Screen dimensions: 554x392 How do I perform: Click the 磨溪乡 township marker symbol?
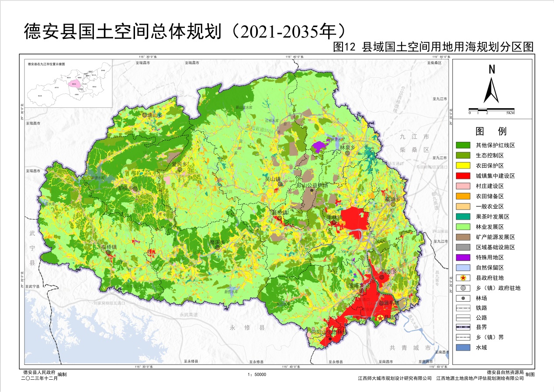click(x=217, y=248)
